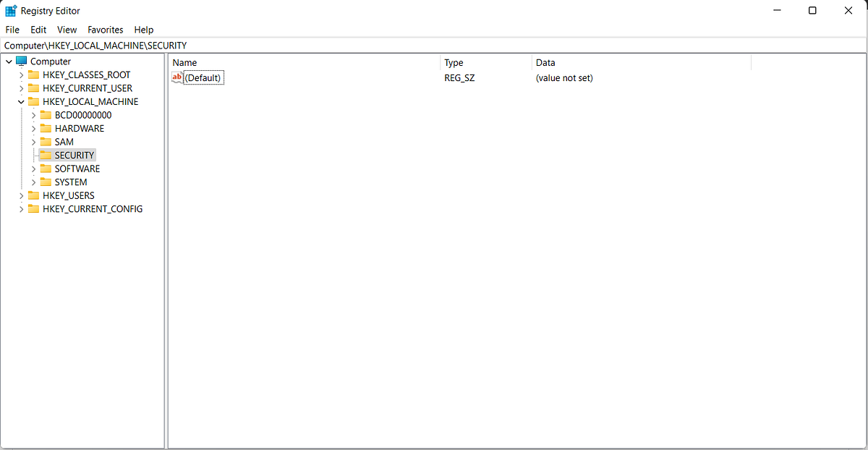The width and height of the screenshot is (868, 450).
Task: Click the SAM folder icon
Action: point(46,142)
